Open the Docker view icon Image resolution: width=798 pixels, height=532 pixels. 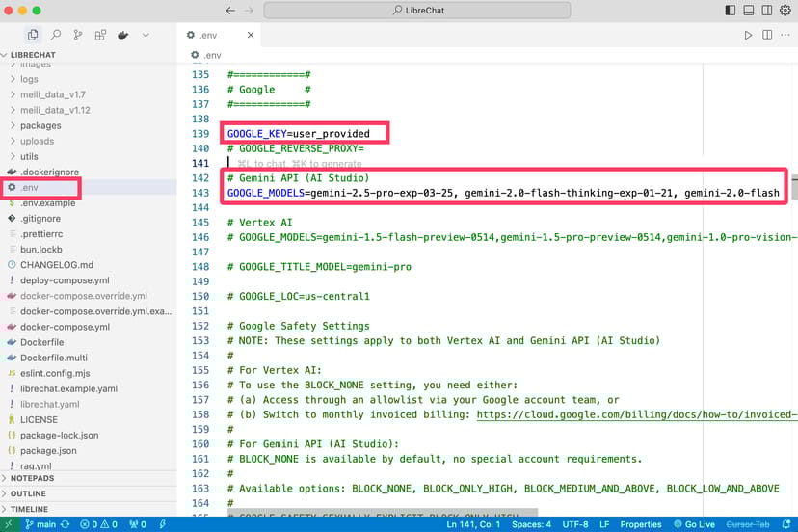pyautogui.click(x=123, y=35)
